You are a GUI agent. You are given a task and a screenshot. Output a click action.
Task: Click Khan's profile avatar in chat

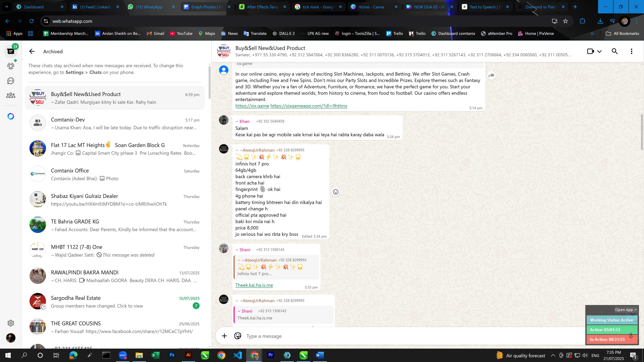(x=224, y=120)
